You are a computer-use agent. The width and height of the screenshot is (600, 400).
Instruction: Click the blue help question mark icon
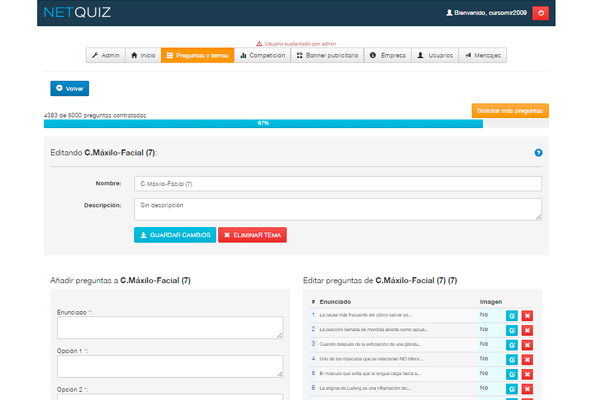tap(538, 153)
